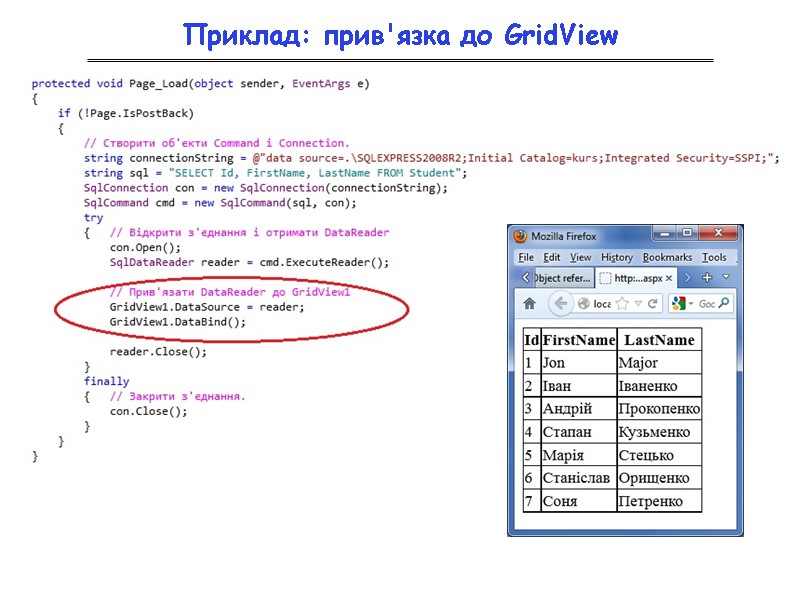This screenshot has height=600, width=800.
Task: Minimize the Mozilla Firefox window
Action: [x=664, y=233]
